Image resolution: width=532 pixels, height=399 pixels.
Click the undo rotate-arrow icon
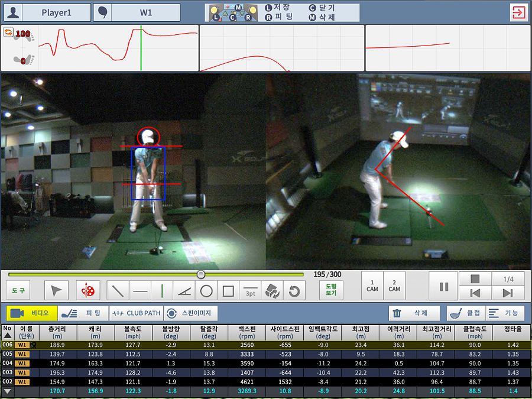coord(294,290)
